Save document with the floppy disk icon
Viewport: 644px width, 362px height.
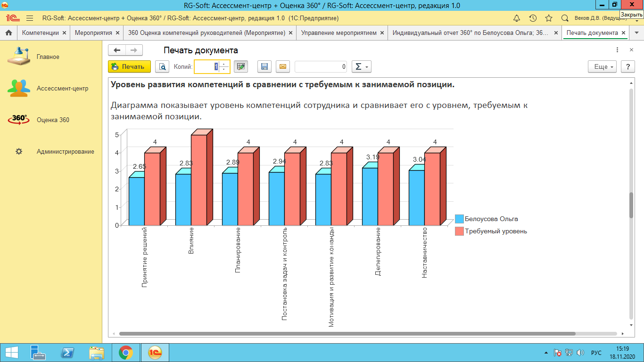pos(264,67)
